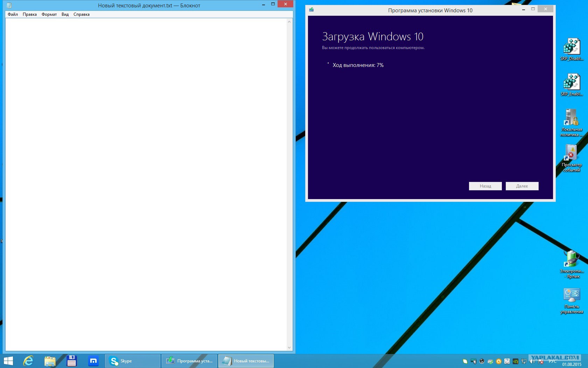
Task: Select the SRP_Enabl... desktop icon
Action: [572, 85]
